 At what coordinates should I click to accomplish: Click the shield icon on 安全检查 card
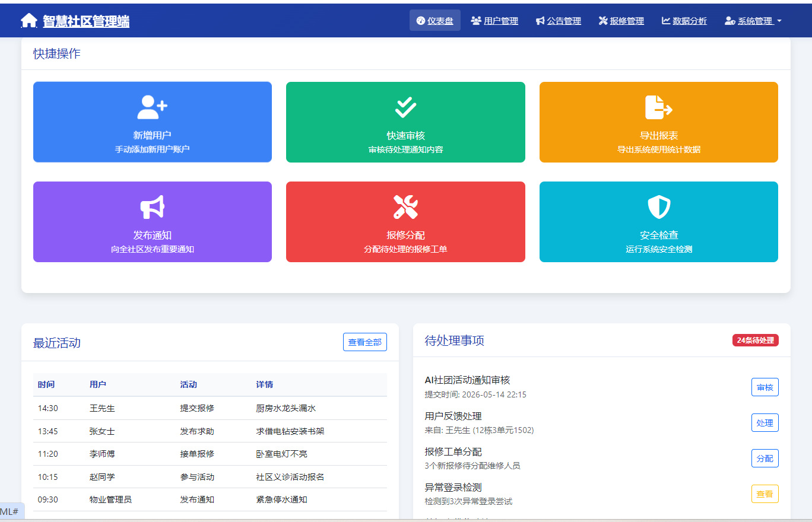658,205
